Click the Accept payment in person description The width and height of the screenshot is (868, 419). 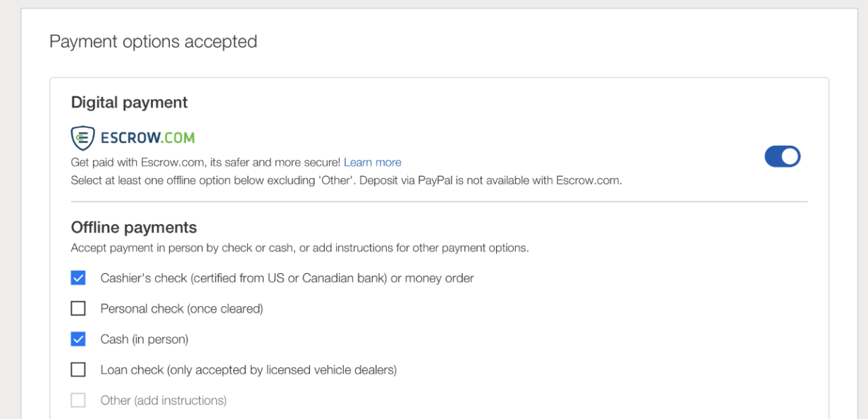click(300, 248)
